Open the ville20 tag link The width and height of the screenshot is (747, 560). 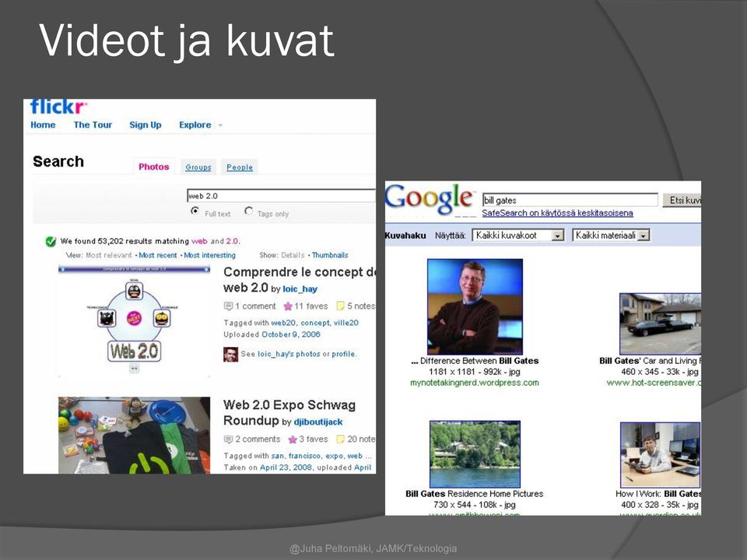pos(346,323)
